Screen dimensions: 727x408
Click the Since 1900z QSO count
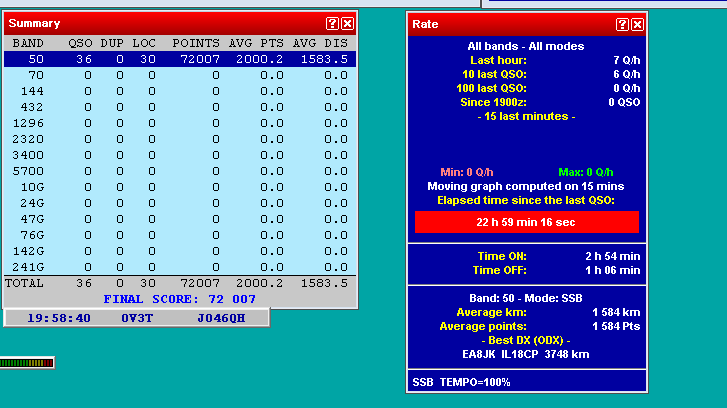[x=624, y=102]
